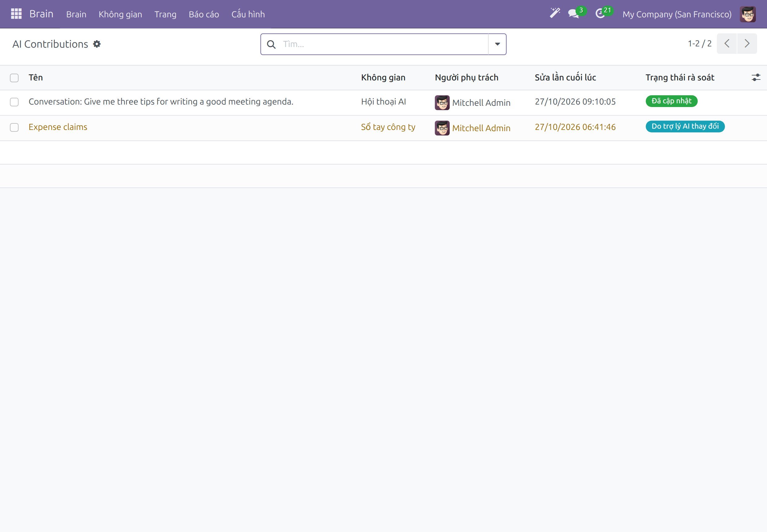Go to the next page arrow
767x532 pixels.
(x=747, y=44)
